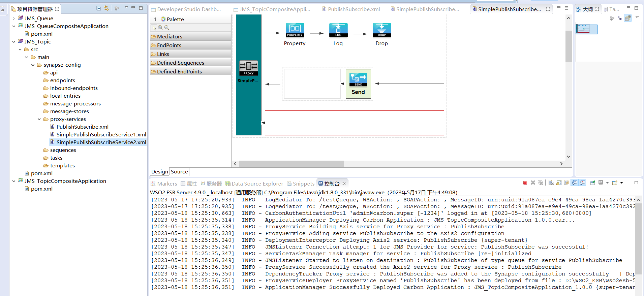
Task: Collapse the JMS_QueueCompositeApplication project
Action: (13, 26)
